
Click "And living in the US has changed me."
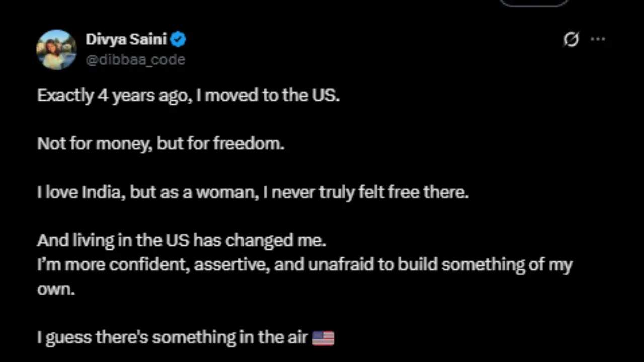coord(182,240)
